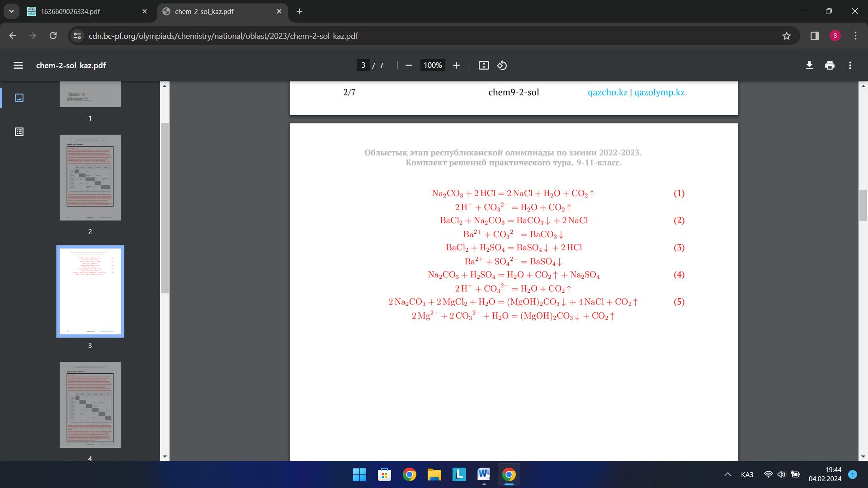Screen dimensions: 868x488
Task: Show hidden system tray icons
Action: click(x=727, y=474)
